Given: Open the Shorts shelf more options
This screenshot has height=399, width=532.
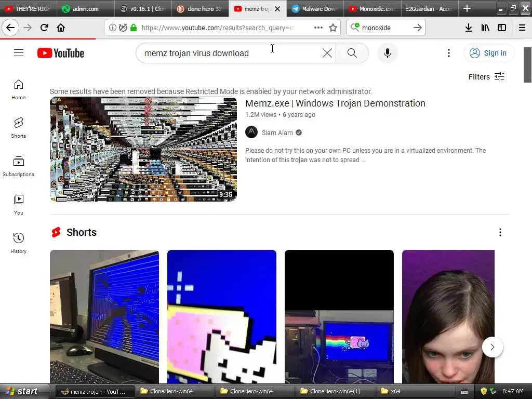Looking at the screenshot, I should click(500, 232).
